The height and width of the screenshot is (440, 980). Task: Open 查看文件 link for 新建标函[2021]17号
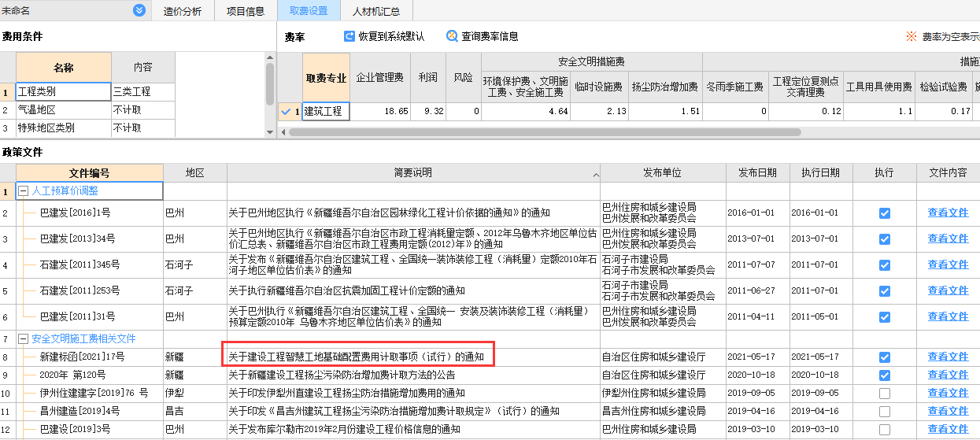tap(948, 357)
